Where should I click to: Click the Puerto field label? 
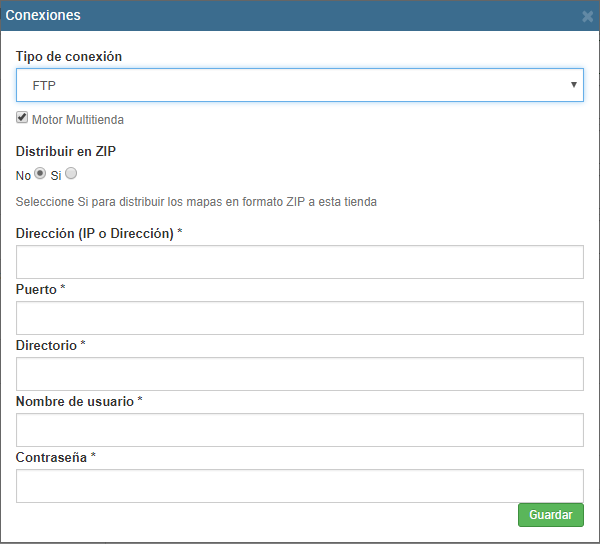point(37,289)
